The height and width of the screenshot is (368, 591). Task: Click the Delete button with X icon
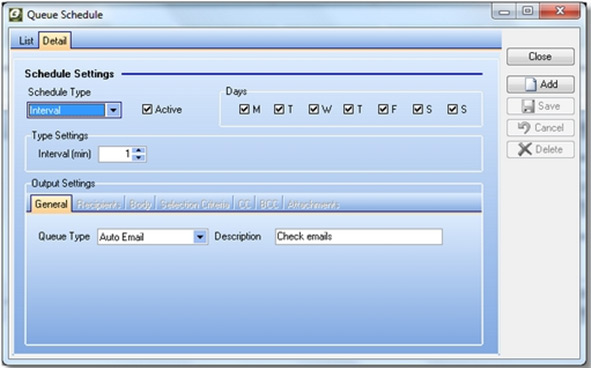click(540, 149)
